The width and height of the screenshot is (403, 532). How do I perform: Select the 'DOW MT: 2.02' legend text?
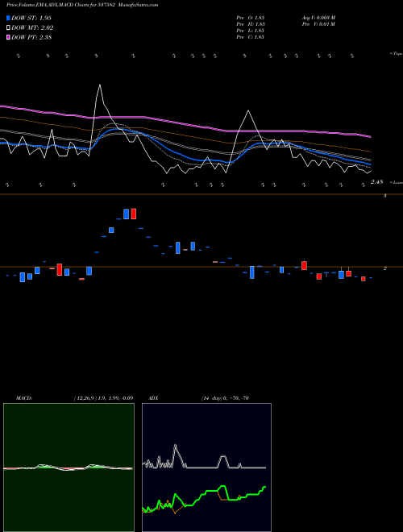coord(32,28)
